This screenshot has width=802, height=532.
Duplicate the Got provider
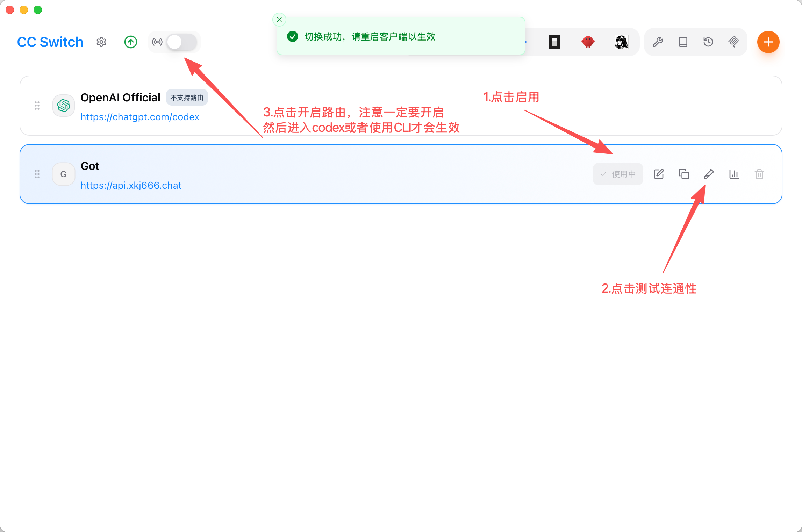click(x=684, y=174)
